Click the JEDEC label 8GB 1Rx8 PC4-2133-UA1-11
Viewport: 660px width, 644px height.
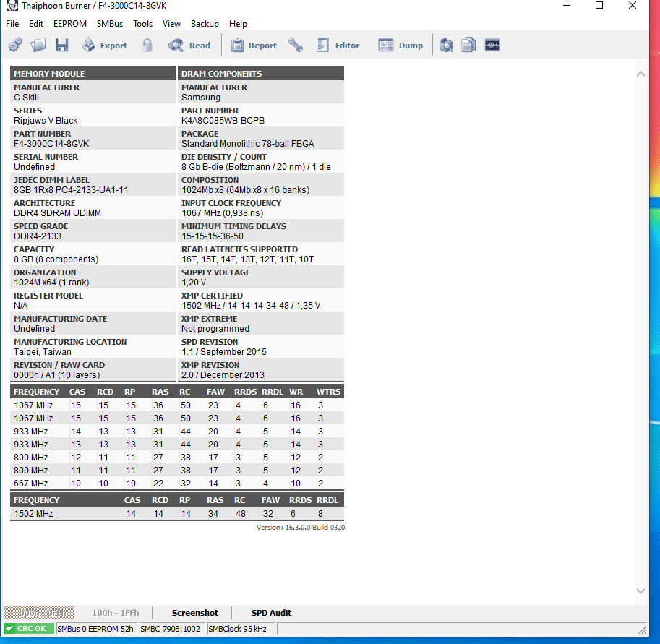pos(71,190)
